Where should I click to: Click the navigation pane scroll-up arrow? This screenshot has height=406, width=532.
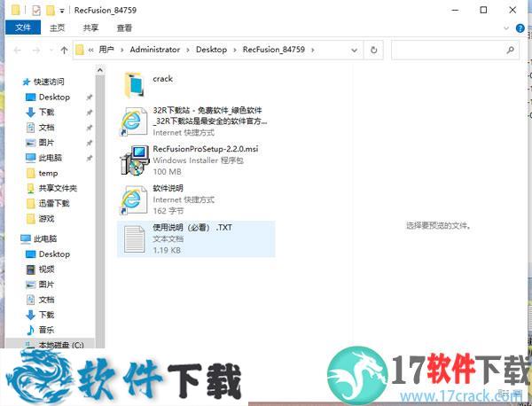tap(100, 70)
